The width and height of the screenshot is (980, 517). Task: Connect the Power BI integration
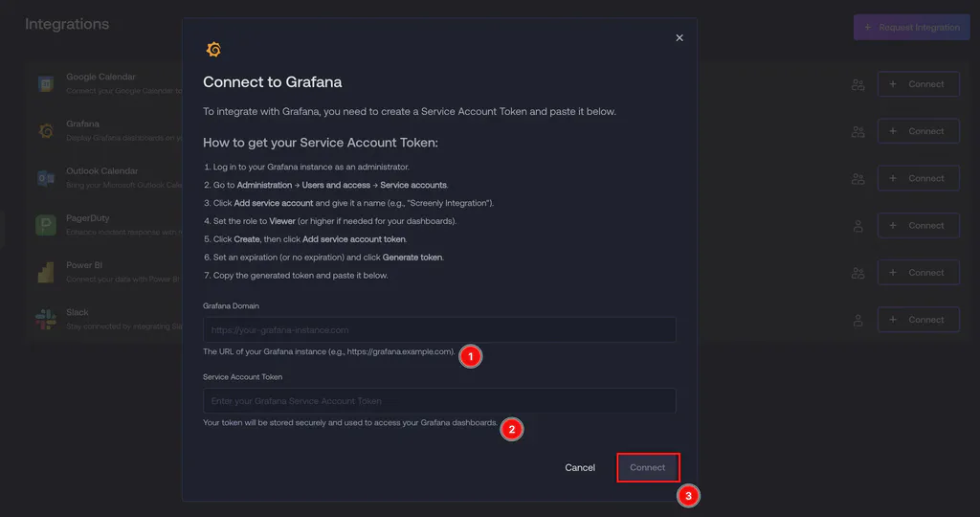(x=918, y=273)
